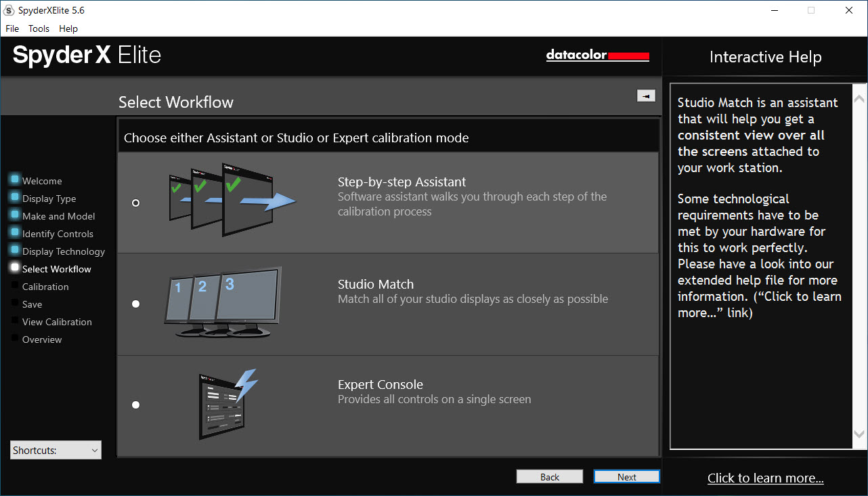Click the 'Choose either Assistant or Studio' header

coord(297,138)
